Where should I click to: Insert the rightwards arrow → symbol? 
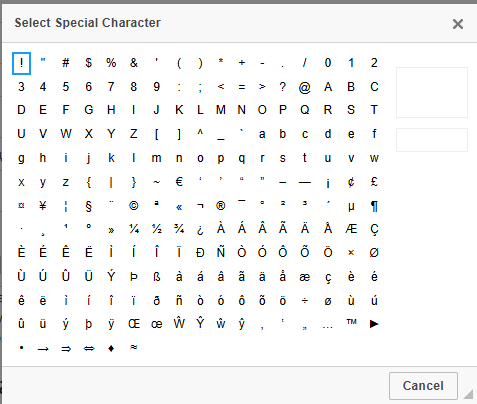coord(43,349)
